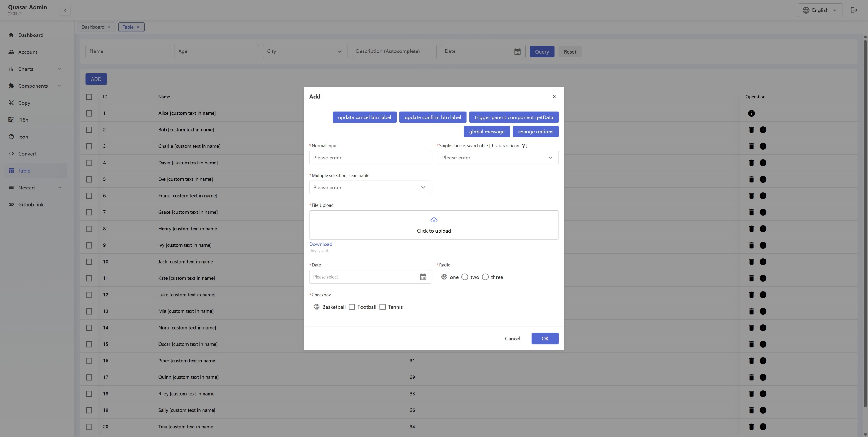Click the calendar icon in dialog Date field
The image size is (868, 437).
coord(423,277)
